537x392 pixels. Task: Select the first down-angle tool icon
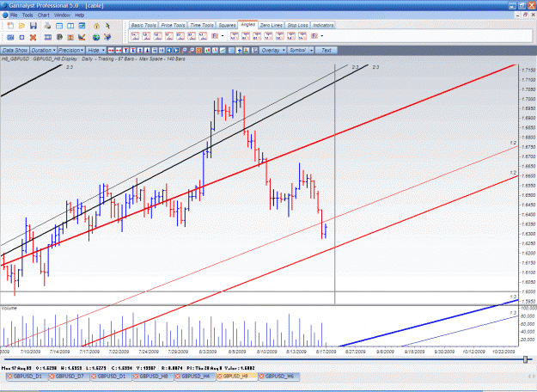[x=235, y=36]
